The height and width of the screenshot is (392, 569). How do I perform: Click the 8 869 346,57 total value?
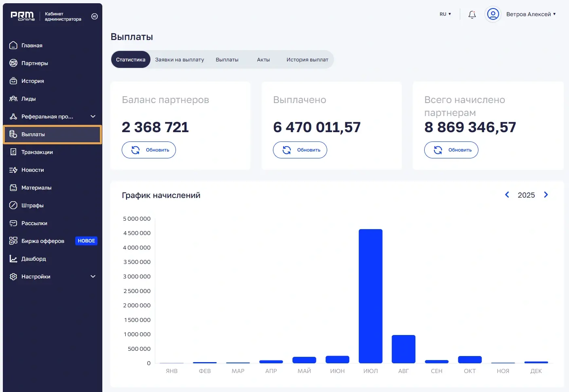tap(470, 127)
